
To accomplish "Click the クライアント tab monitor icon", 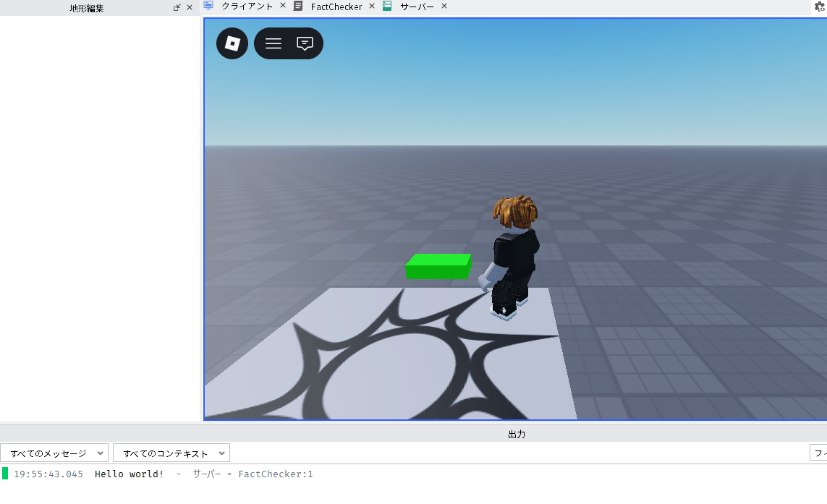I will coord(208,6).
